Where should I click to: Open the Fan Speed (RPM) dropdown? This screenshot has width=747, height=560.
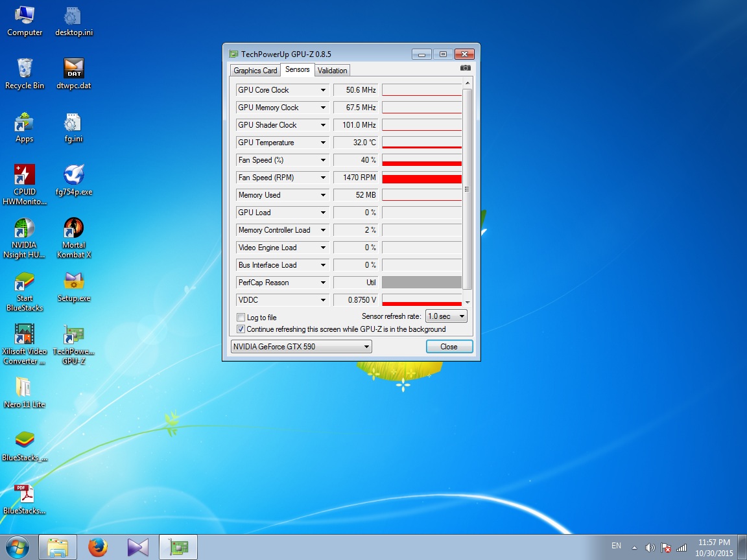point(323,178)
